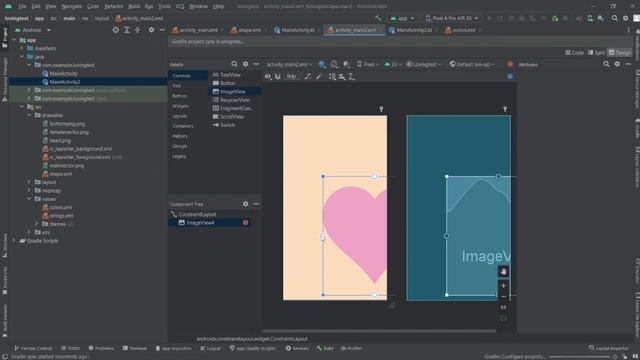Open API level 33 dropdown
Image resolution: width=640 pixels, height=360 pixels.
(x=393, y=64)
